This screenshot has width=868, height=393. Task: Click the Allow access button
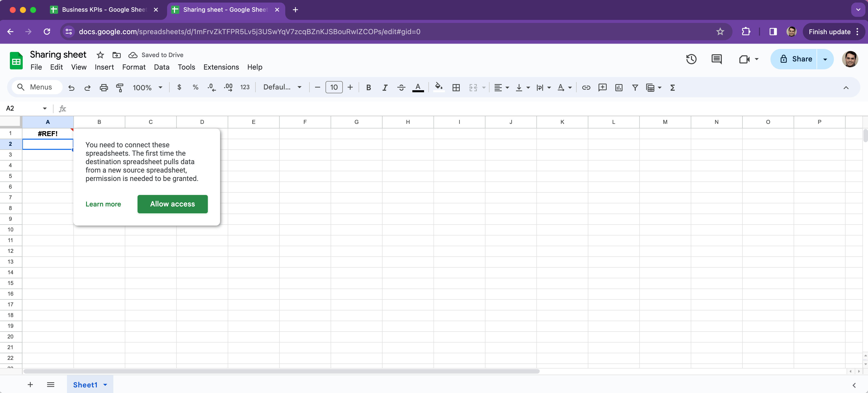click(172, 204)
